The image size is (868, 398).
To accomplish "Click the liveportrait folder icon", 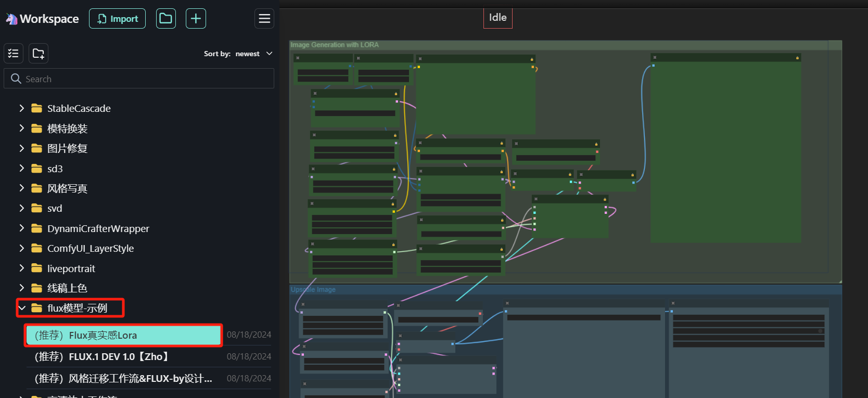I will pos(36,268).
